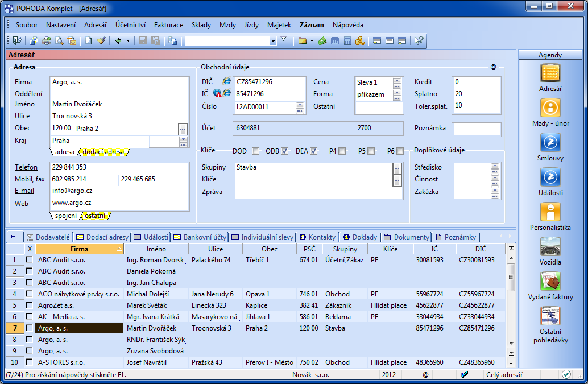The height and width of the screenshot is (384, 588).
Task: Click the red warning icon next to IČ
Action: [x=217, y=93]
